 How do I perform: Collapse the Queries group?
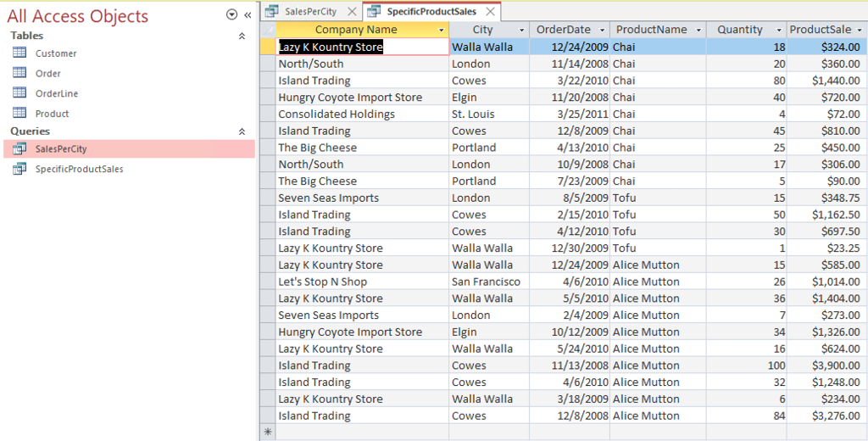pyautogui.click(x=242, y=131)
